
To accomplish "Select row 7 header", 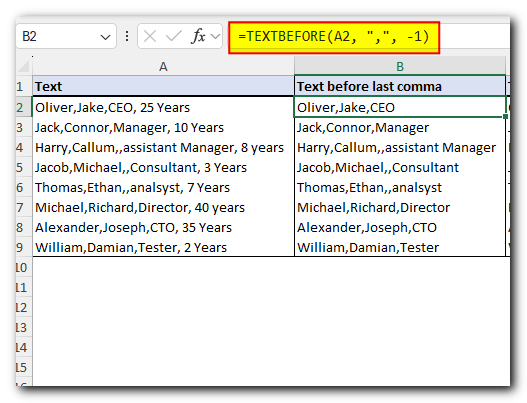I will (24, 207).
